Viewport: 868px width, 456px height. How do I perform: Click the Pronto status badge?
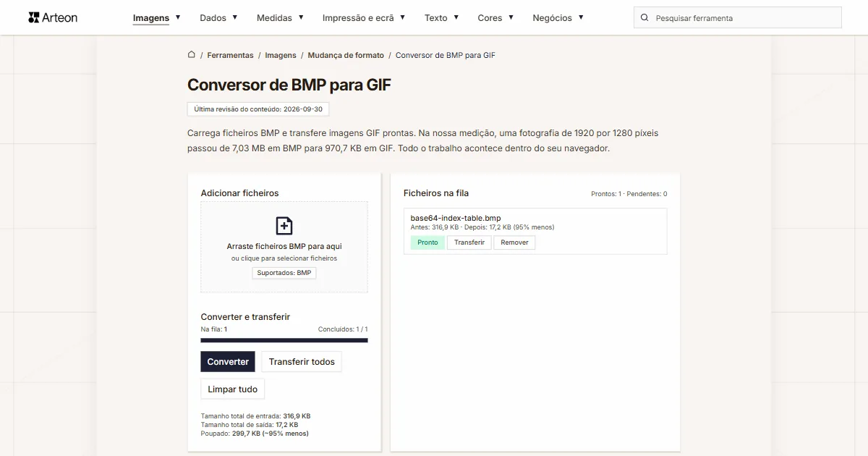click(x=427, y=242)
